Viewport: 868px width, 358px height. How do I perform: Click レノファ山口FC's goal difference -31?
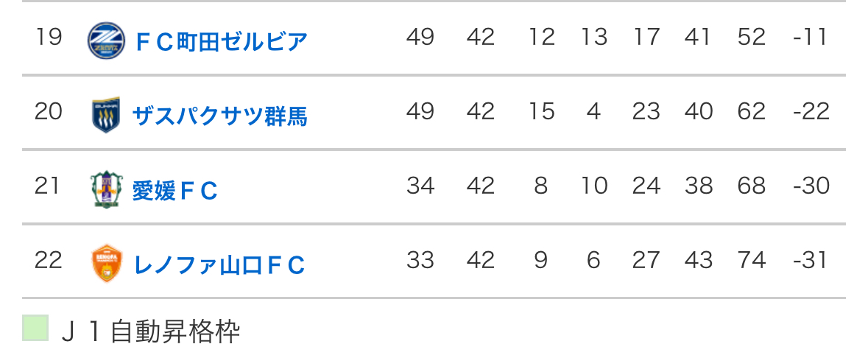[811, 260]
